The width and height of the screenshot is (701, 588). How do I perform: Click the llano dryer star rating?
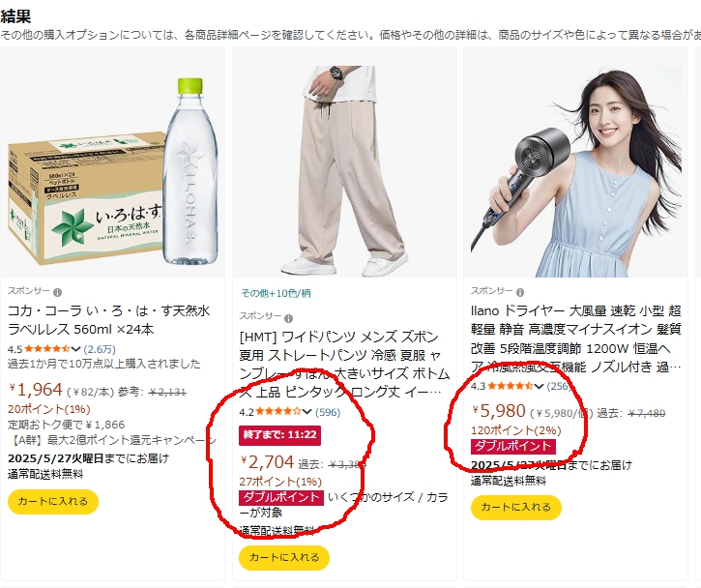click(x=511, y=386)
